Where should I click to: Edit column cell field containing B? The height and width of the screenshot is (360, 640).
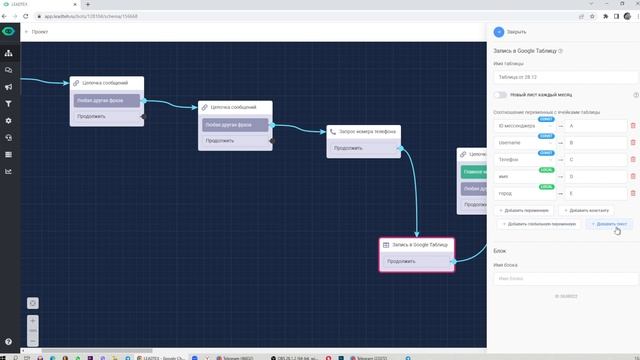[x=596, y=142]
